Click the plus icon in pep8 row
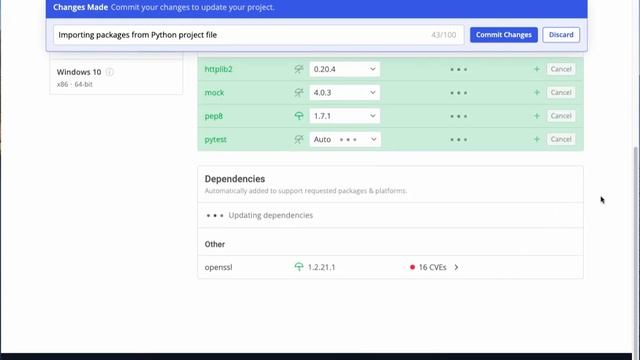The image size is (640, 360). coord(537,116)
